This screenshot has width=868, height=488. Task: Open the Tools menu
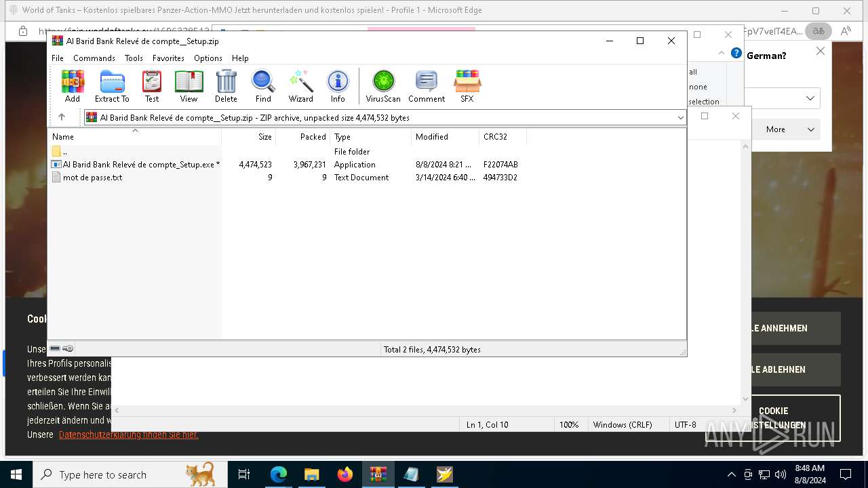coord(134,58)
